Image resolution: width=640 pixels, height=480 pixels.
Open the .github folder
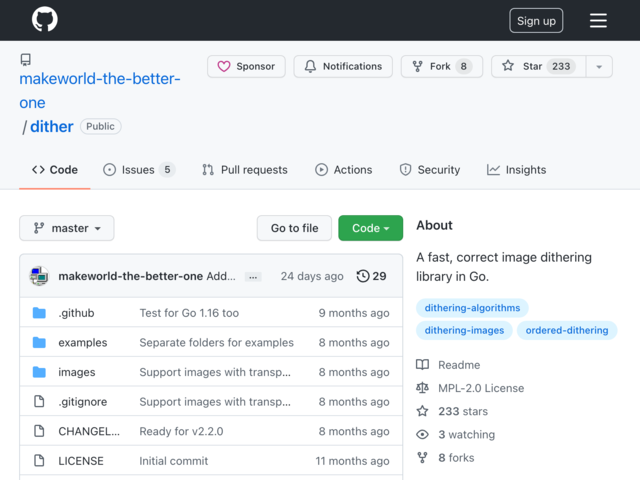coord(76,313)
